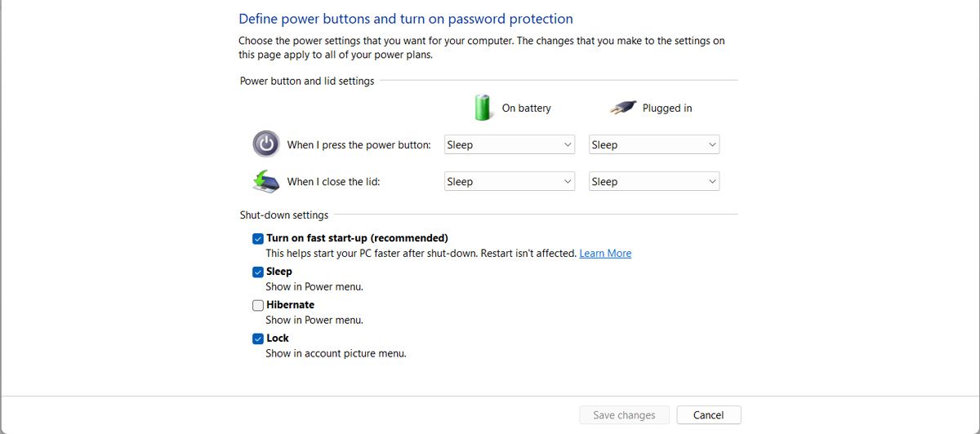
Task: Click the laptop lid closing icon
Action: pyautogui.click(x=265, y=181)
